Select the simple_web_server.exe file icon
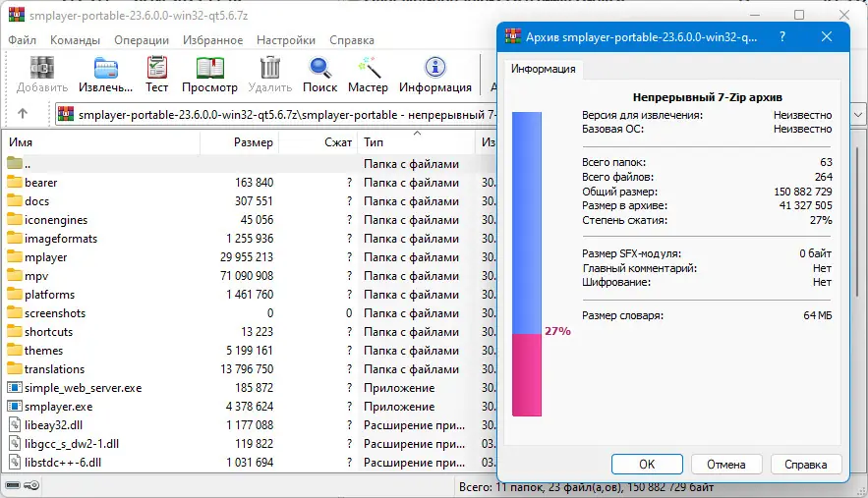868x498 pixels. [15, 387]
